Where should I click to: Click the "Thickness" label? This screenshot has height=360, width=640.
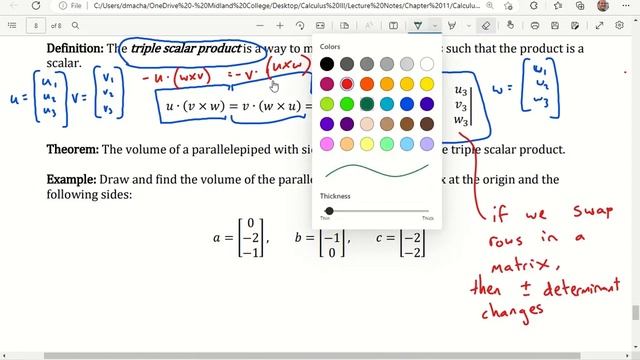tap(335, 196)
